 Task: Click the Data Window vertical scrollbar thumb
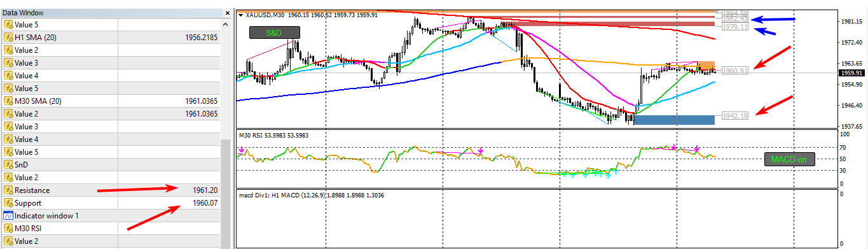(225, 194)
